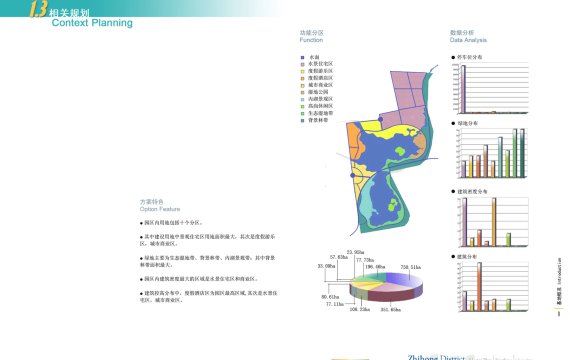
Task: Click the blue 水面 legend swatch
Action: point(302,57)
